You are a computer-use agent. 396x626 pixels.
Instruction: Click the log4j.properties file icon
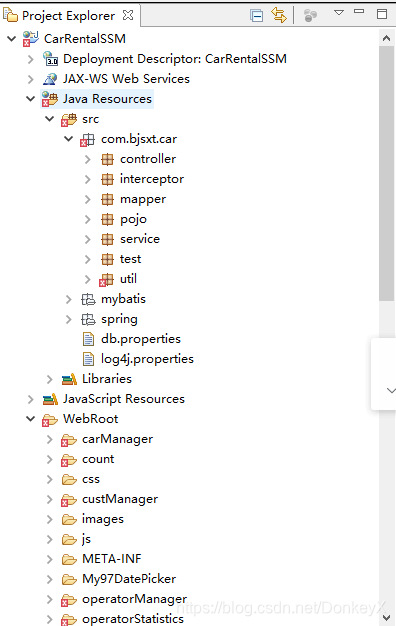88,359
